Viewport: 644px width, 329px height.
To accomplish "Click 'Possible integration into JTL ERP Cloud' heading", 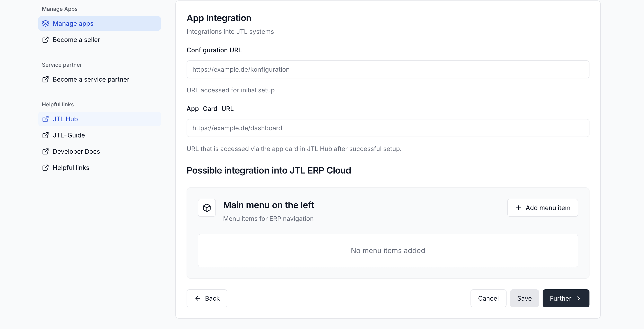I will pos(269,171).
